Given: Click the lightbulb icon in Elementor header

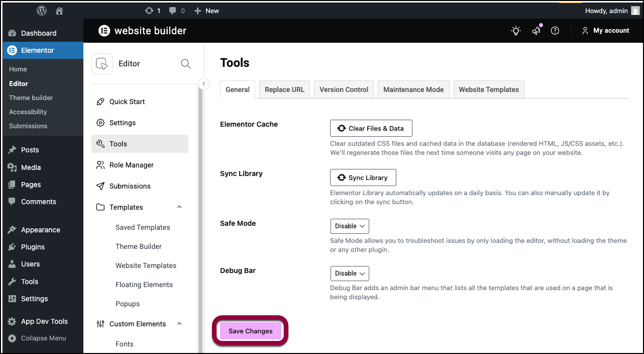Looking at the screenshot, I should pyautogui.click(x=516, y=31).
